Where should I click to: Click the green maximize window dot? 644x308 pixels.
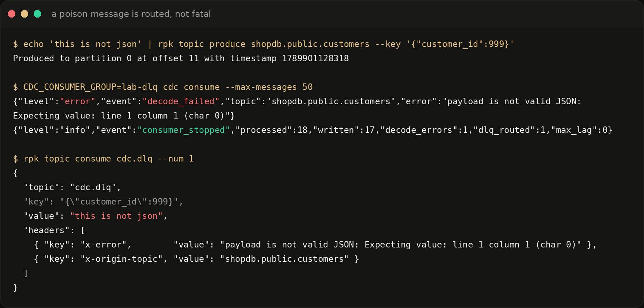pos(37,14)
